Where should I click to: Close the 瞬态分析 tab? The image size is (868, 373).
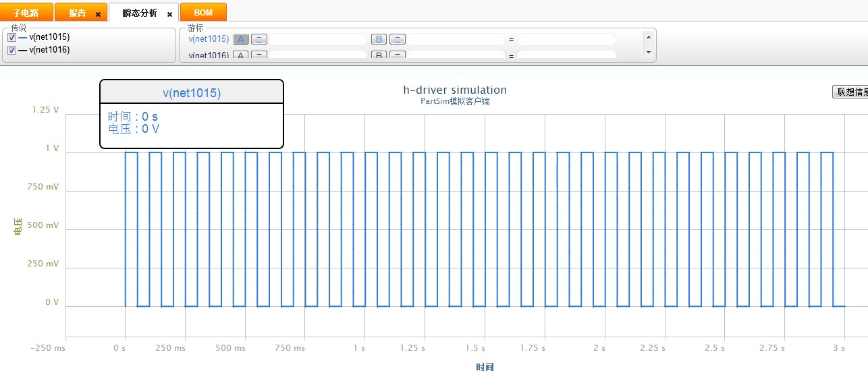coord(169,14)
